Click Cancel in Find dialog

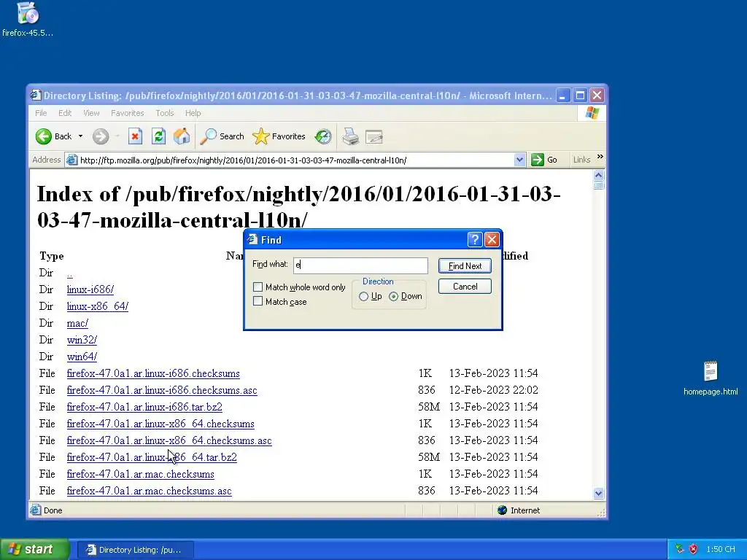465,287
